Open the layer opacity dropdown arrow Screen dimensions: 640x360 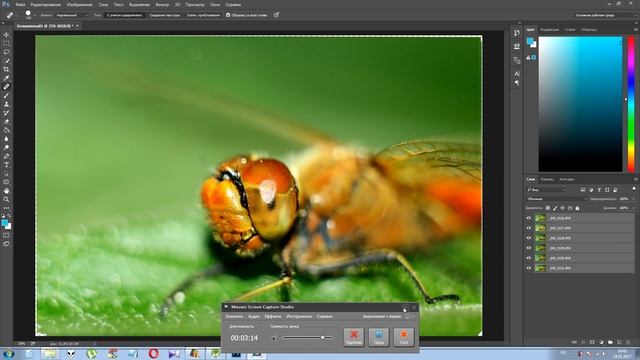pyautogui.click(x=633, y=199)
